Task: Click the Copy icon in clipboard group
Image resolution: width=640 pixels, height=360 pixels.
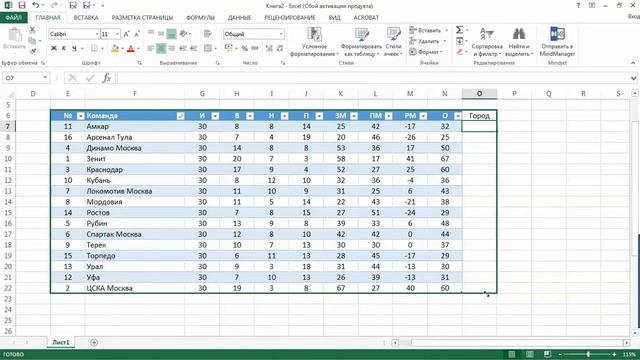Action: click(32, 40)
